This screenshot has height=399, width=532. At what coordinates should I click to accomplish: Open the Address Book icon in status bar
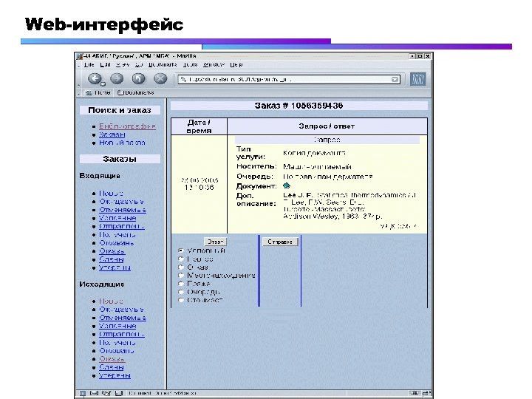coord(119,393)
